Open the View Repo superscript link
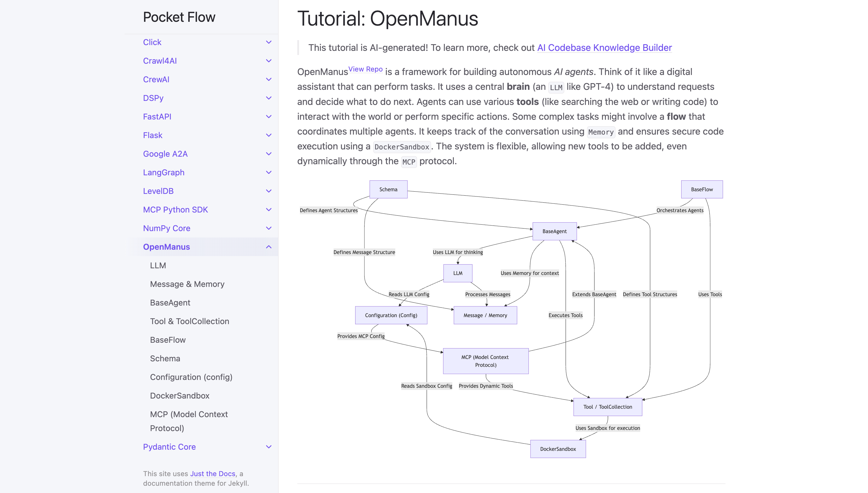The width and height of the screenshot is (868, 493). [x=366, y=69]
